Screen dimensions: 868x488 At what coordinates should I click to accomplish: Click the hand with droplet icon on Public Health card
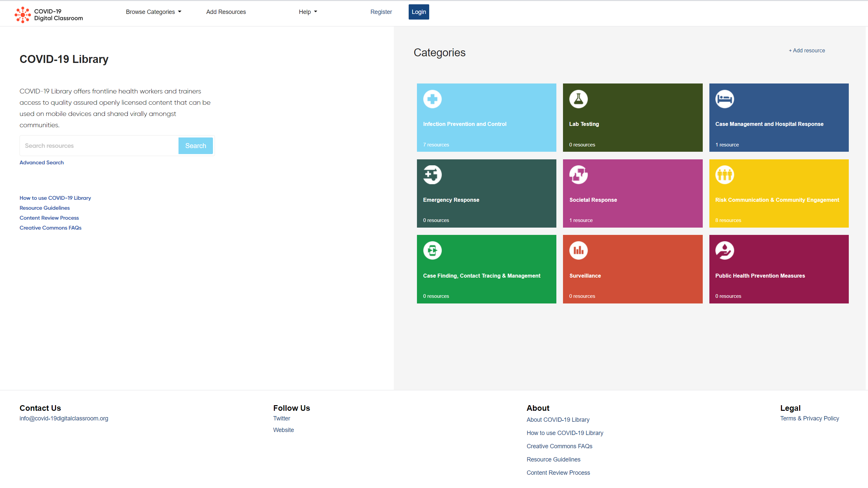coord(725,250)
